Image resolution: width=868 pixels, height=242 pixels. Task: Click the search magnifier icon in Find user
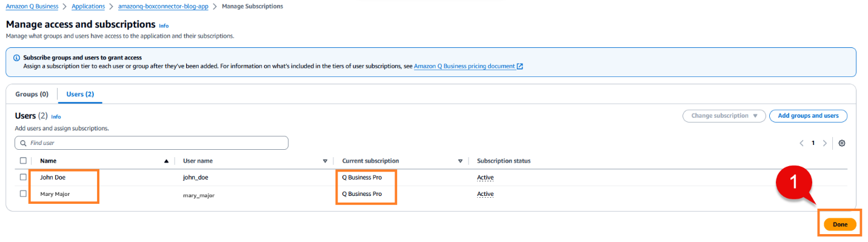coord(23,143)
